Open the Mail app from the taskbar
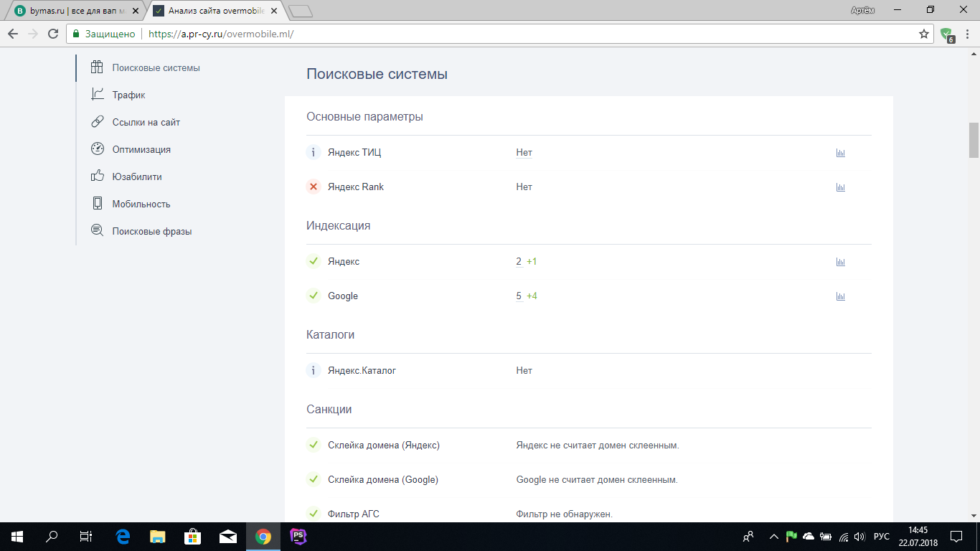 pyautogui.click(x=228, y=536)
